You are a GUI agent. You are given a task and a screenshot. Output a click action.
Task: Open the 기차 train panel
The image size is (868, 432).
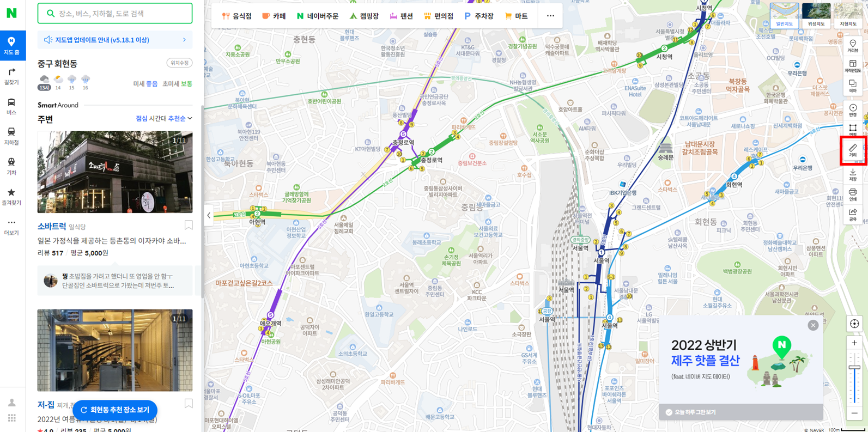tap(12, 167)
